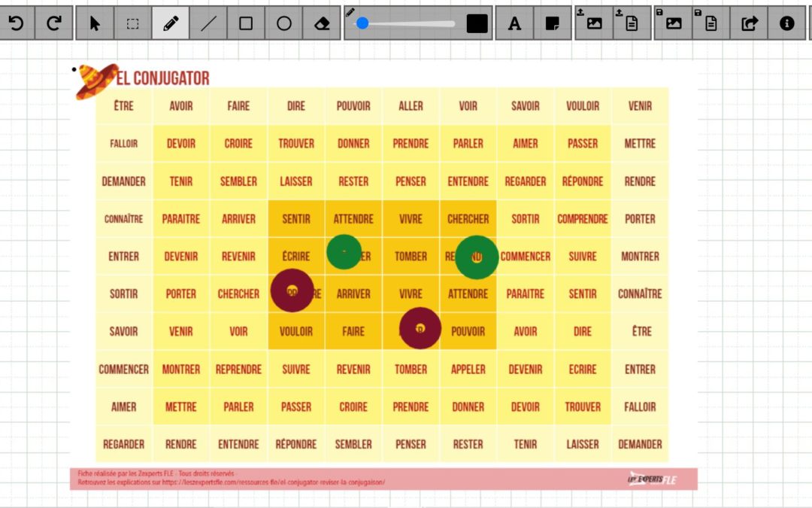The width and height of the screenshot is (812, 508).
Task: Upload an image to the whiteboard
Action: [594, 23]
